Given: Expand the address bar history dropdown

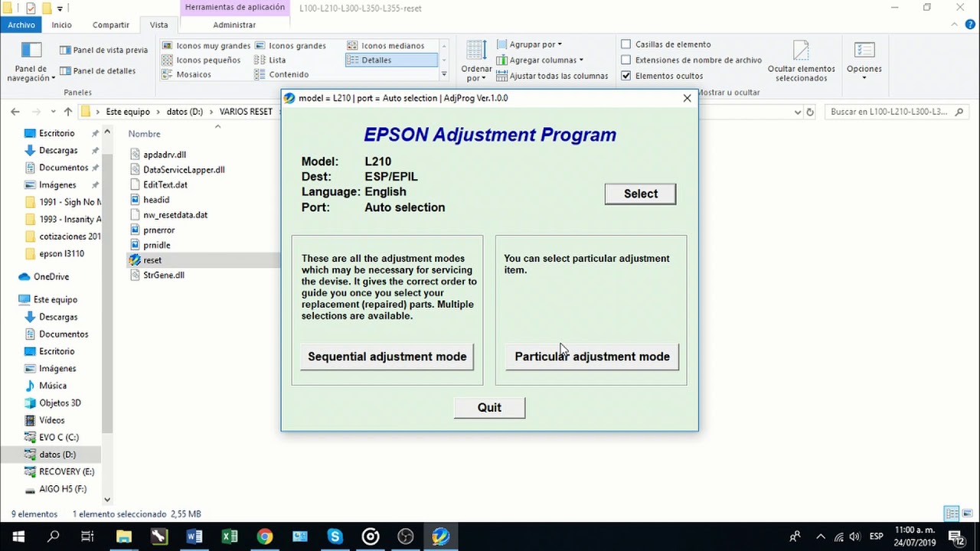Looking at the screenshot, I should coord(797,112).
